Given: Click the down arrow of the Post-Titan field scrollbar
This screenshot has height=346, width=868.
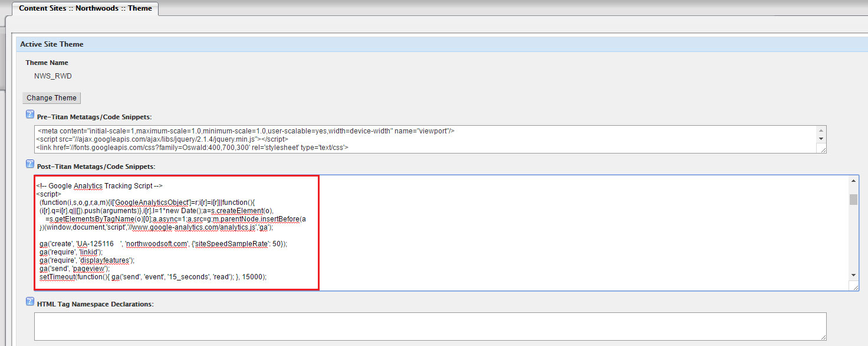Looking at the screenshot, I should pyautogui.click(x=854, y=275).
